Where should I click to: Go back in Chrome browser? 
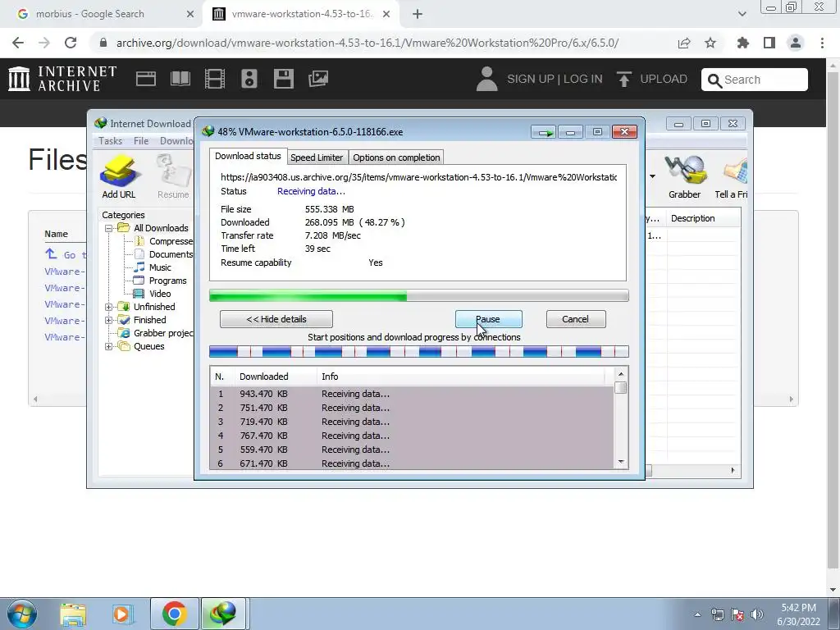[18, 43]
